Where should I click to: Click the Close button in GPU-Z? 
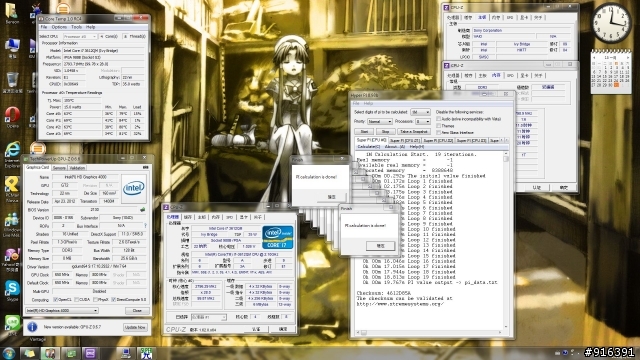(x=137, y=311)
